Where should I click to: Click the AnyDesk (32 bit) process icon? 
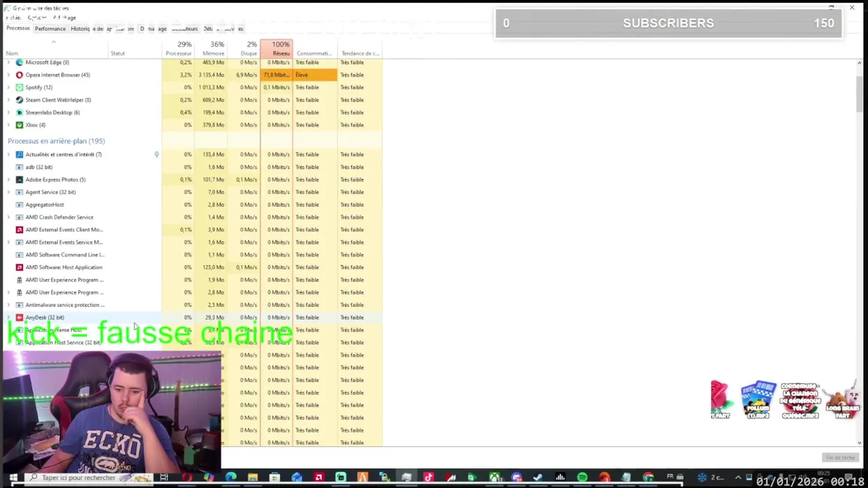coord(19,317)
